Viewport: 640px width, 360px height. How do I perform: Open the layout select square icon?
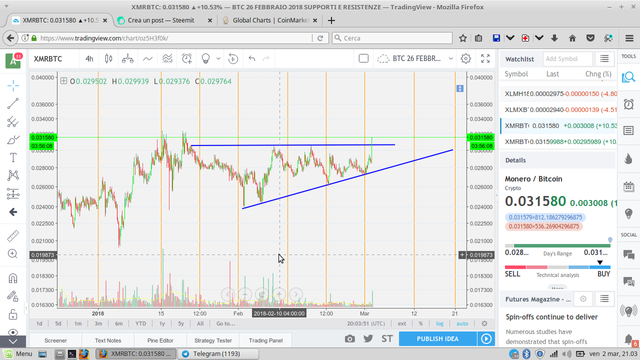click(x=363, y=59)
